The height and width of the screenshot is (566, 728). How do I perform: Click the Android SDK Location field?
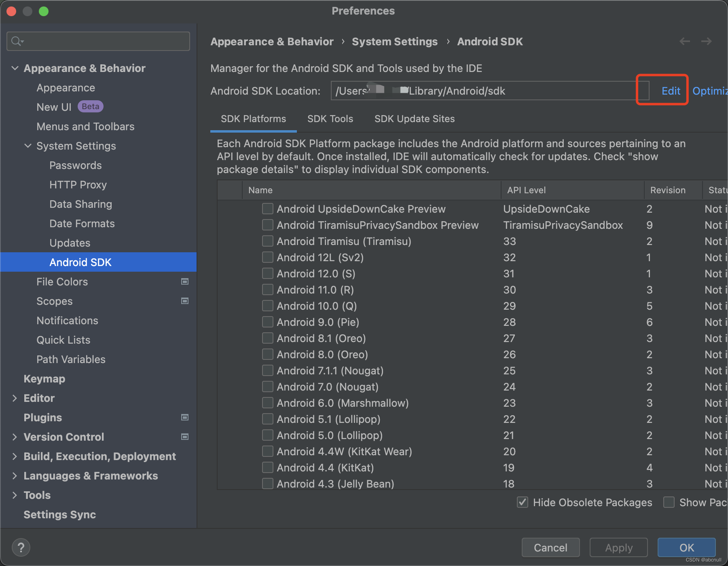click(485, 91)
